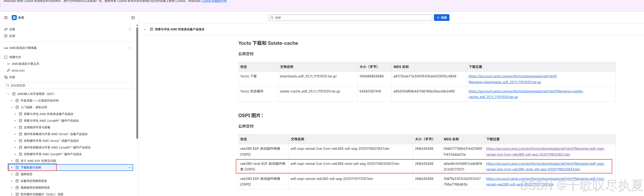This screenshot has width=644, height=196.
Task: Open 电路板特定规格和信息 page
Action: pos(35,188)
